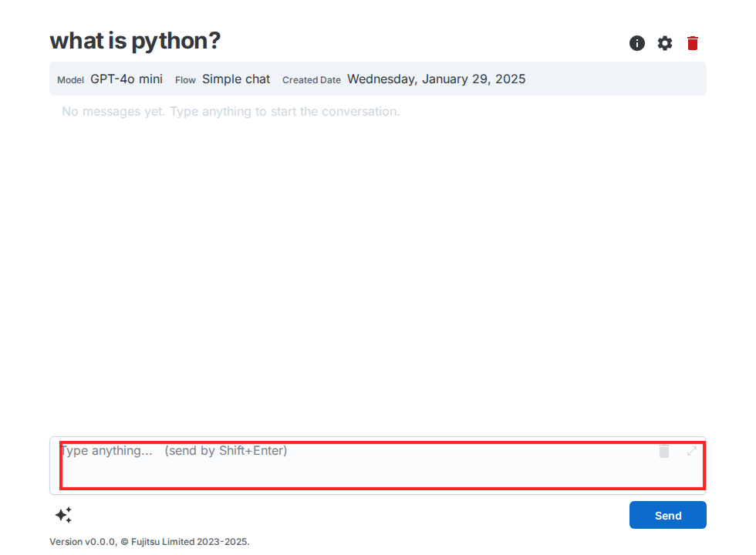756x555 pixels.
Task: Click the date 'Wednesday, January 29, 2025'
Action: point(436,79)
